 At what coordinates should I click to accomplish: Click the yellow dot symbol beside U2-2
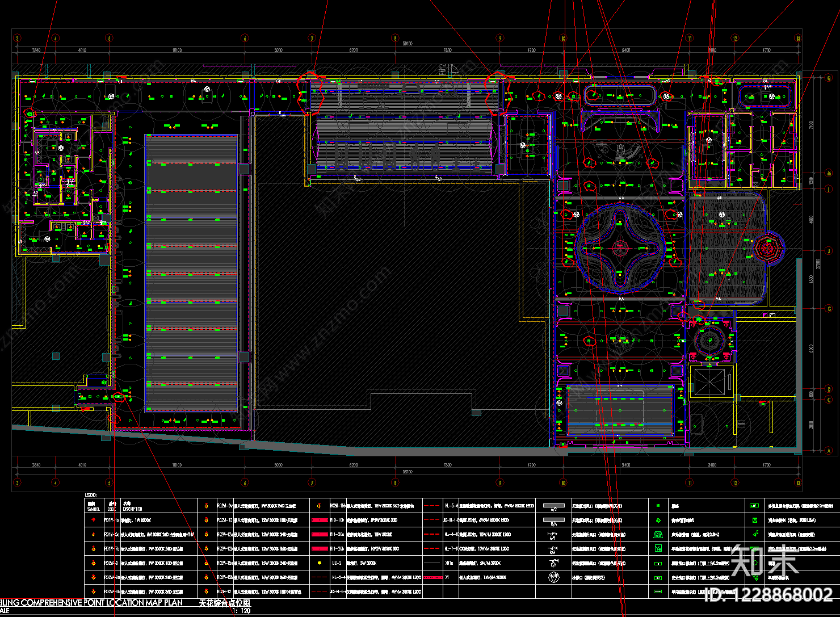pos(320,563)
